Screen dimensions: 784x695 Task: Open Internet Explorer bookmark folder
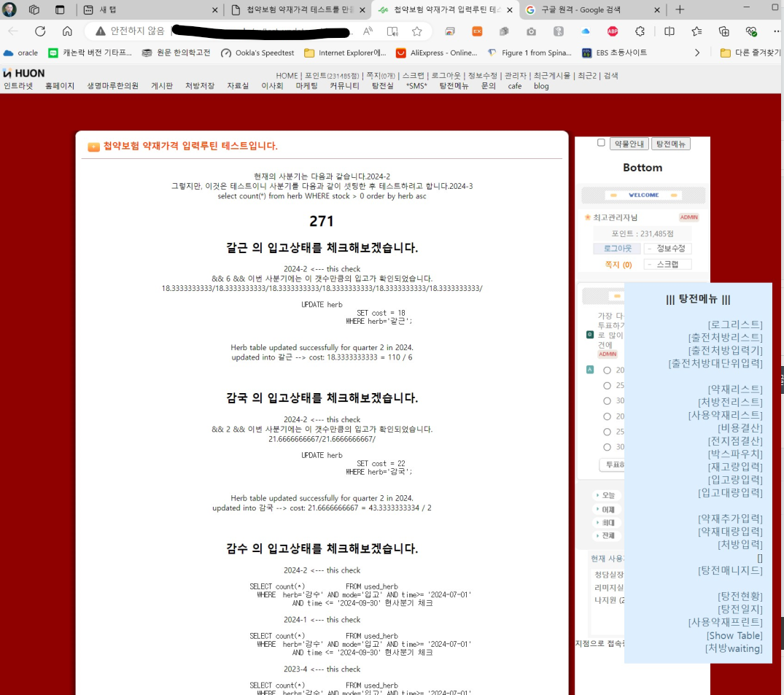(346, 53)
